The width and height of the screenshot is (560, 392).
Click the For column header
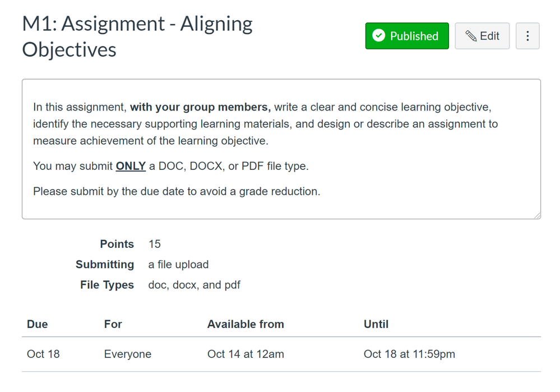113,324
